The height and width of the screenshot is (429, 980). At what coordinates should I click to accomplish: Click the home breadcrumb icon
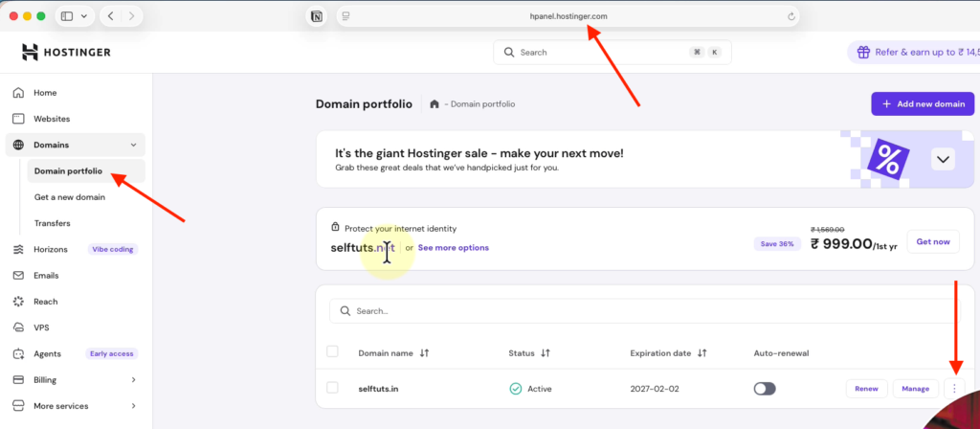434,103
